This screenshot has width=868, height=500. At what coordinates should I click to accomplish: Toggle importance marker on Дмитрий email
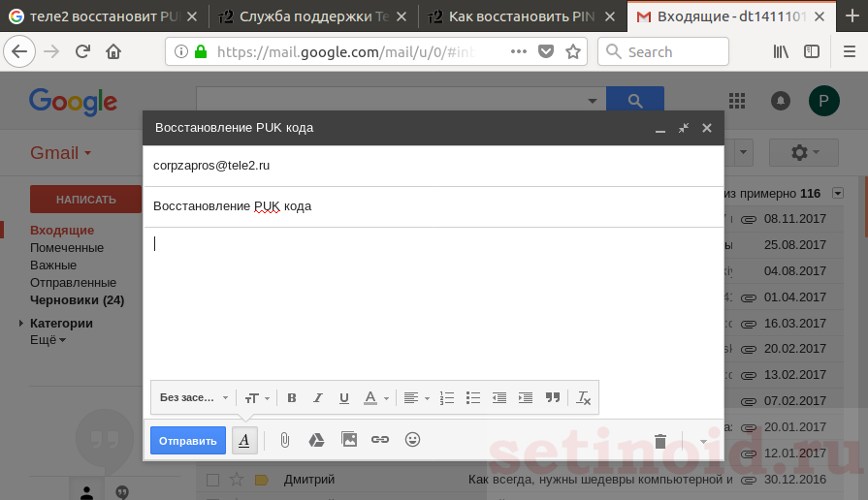coord(261,480)
